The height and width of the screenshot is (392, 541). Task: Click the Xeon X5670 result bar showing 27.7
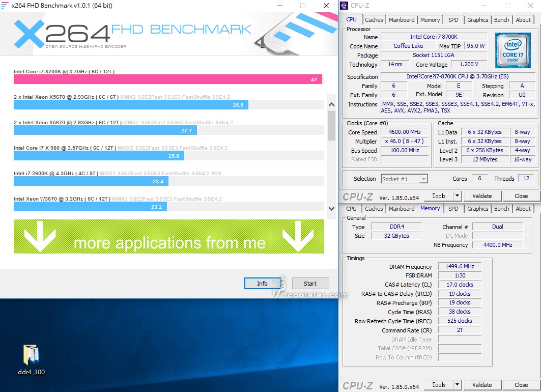pyautogui.click(x=105, y=130)
